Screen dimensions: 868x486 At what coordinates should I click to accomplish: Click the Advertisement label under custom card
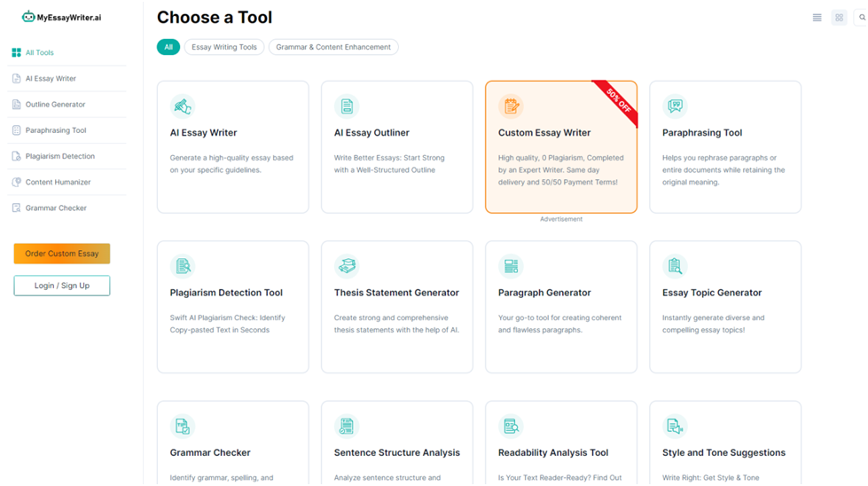coord(560,219)
